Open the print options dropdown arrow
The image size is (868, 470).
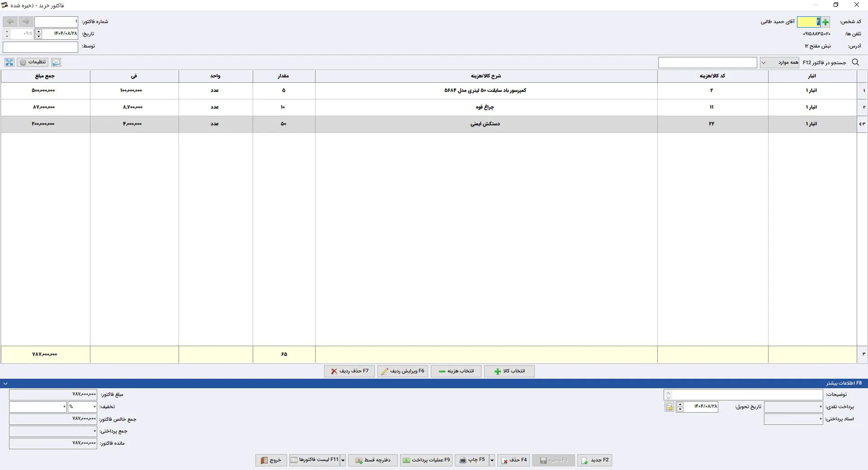[x=492, y=460]
